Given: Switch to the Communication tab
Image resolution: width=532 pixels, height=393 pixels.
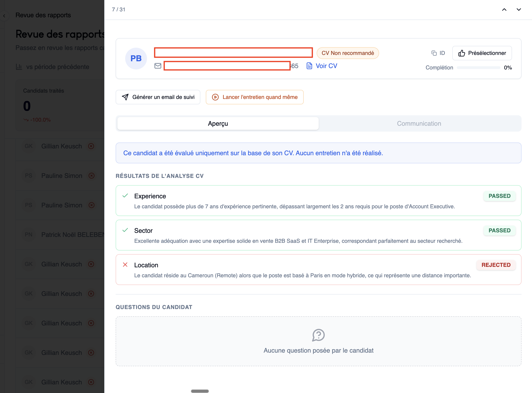Looking at the screenshot, I should pyautogui.click(x=419, y=123).
